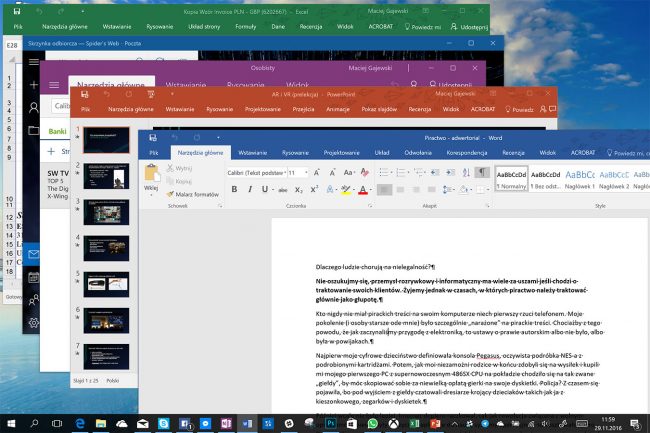
Task: Click Kopiuj copy in Word clipboard group
Action: pos(179,181)
